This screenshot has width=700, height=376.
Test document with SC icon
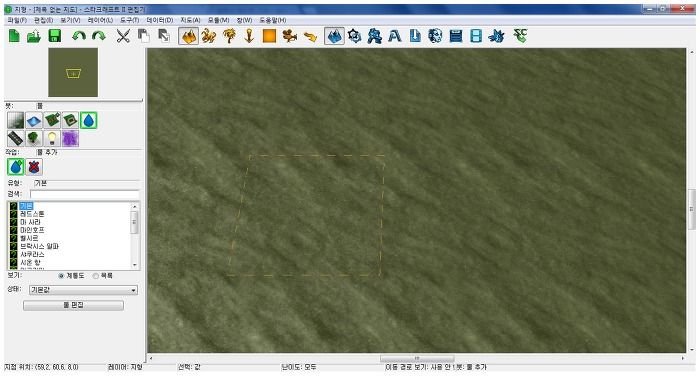pos(521,36)
